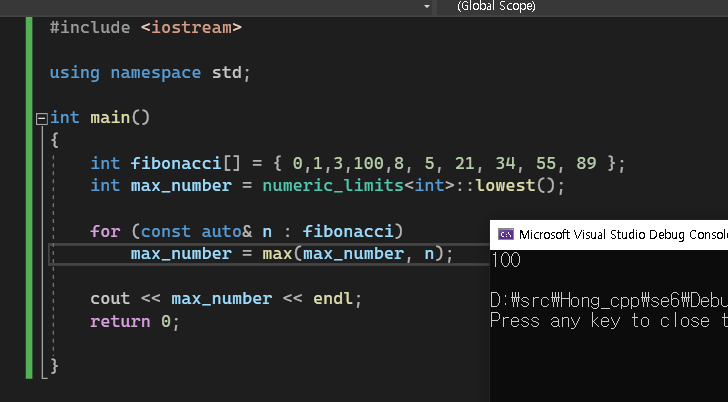Click the main function name
This screenshot has height=402, width=728.
point(110,118)
